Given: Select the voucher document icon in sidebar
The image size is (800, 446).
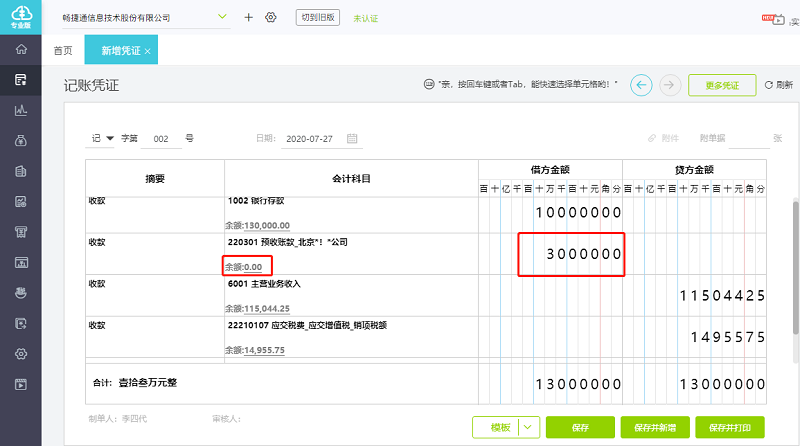Looking at the screenshot, I should click(x=21, y=80).
